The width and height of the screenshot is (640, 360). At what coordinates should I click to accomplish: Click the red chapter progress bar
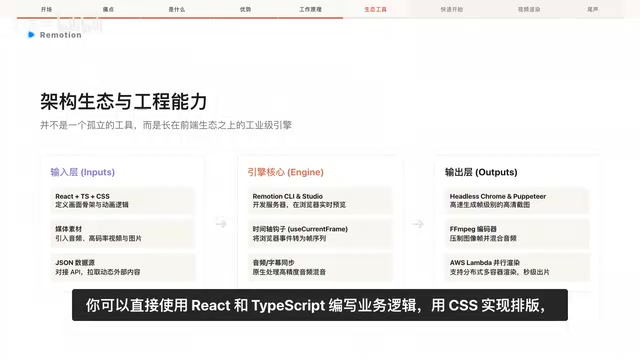[x=180, y=18]
